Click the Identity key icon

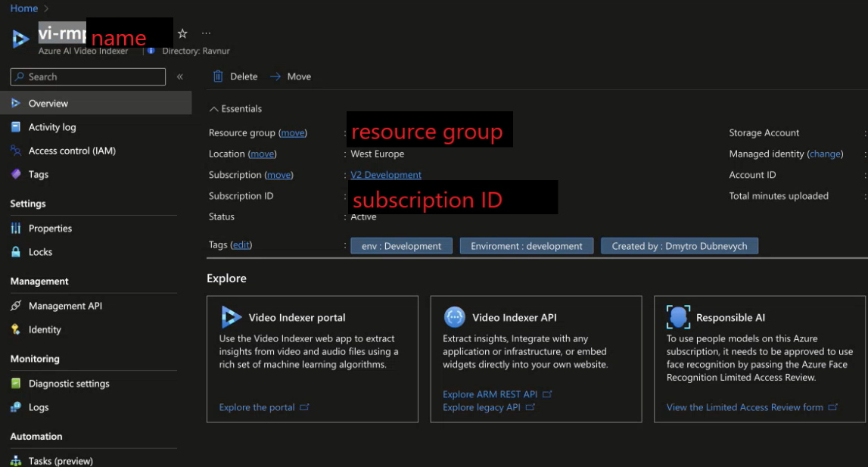(x=16, y=329)
